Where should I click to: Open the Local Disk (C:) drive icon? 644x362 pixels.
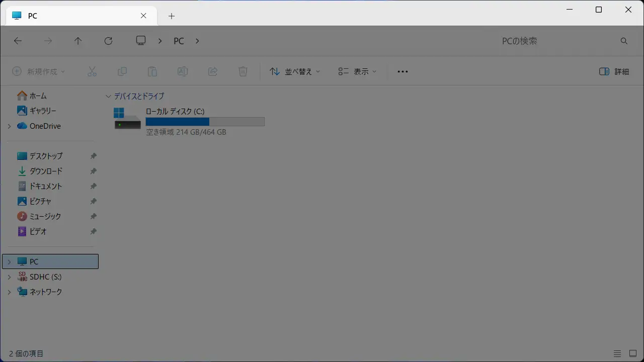tap(127, 119)
